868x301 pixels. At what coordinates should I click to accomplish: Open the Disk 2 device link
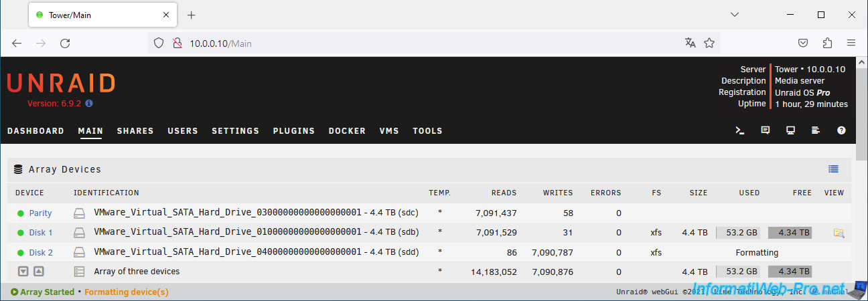(41, 253)
